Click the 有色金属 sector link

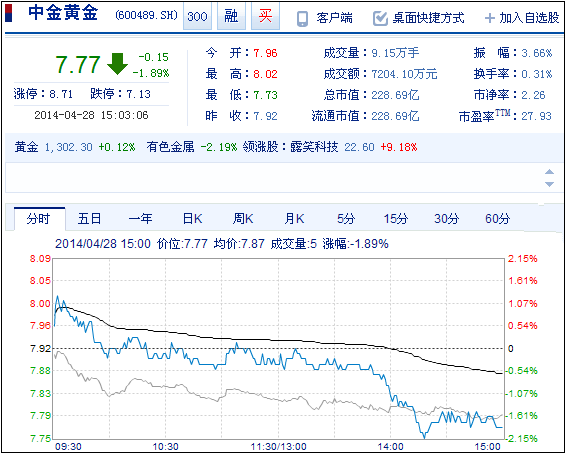click(x=170, y=147)
